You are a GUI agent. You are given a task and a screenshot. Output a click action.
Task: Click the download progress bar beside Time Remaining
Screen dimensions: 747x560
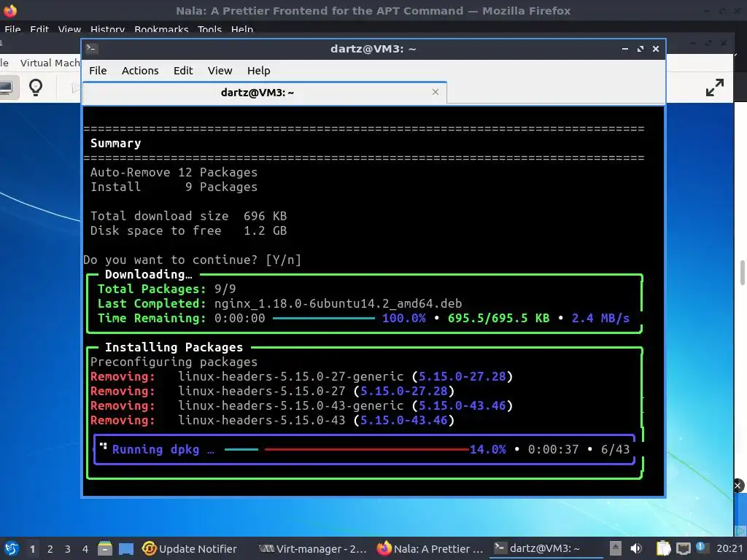tap(324, 318)
